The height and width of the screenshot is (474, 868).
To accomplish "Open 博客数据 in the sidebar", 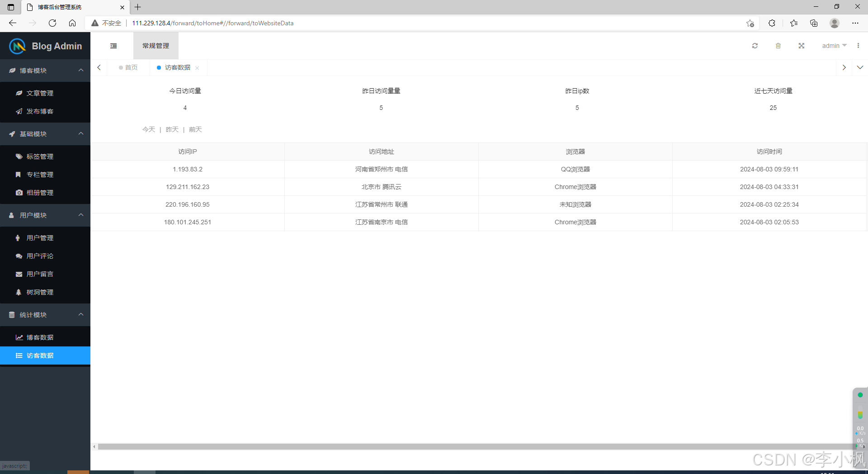I will (x=45, y=337).
